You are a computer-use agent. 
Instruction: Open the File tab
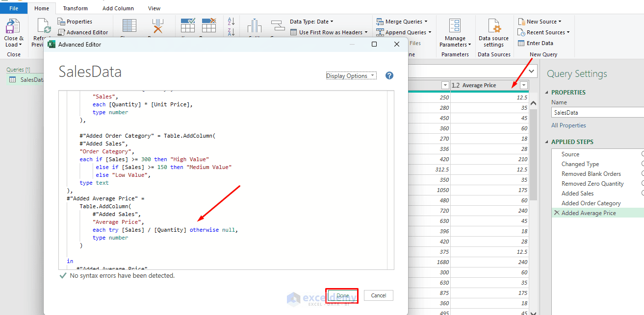[x=14, y=8]
